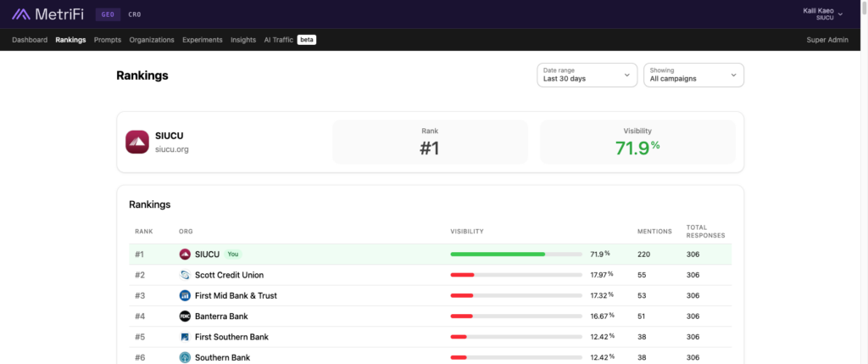Click the #2 rank cell
Viewport: 868px width, 364px height.
140,275
